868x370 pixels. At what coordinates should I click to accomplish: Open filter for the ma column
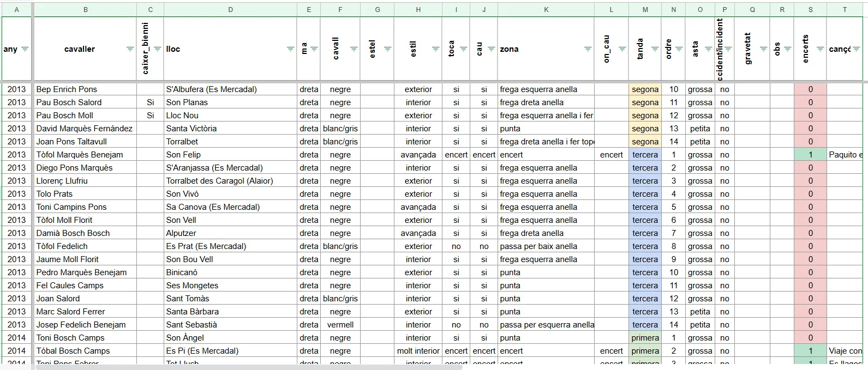pyautogui.click(x=314, y=49)
